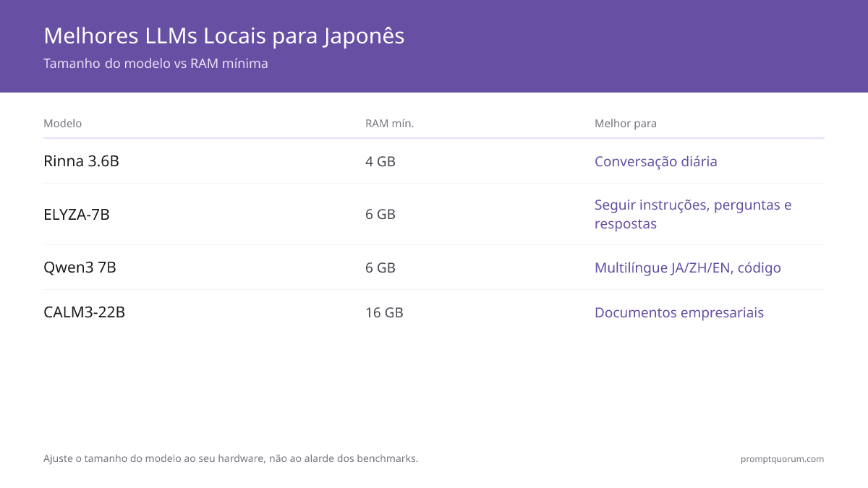
Task: Click the 'RAM mín.' column header
Action: point(389,124)
